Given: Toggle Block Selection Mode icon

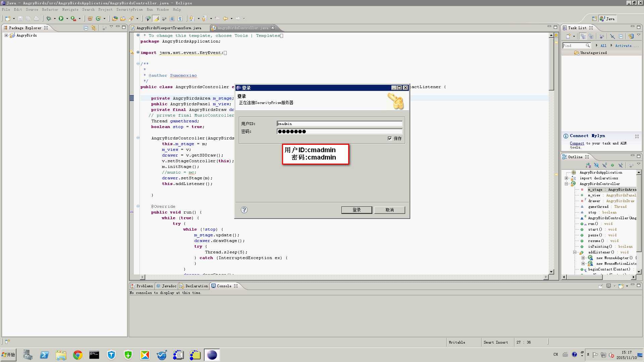Looking at the screenshot, I should coord(172,19).
